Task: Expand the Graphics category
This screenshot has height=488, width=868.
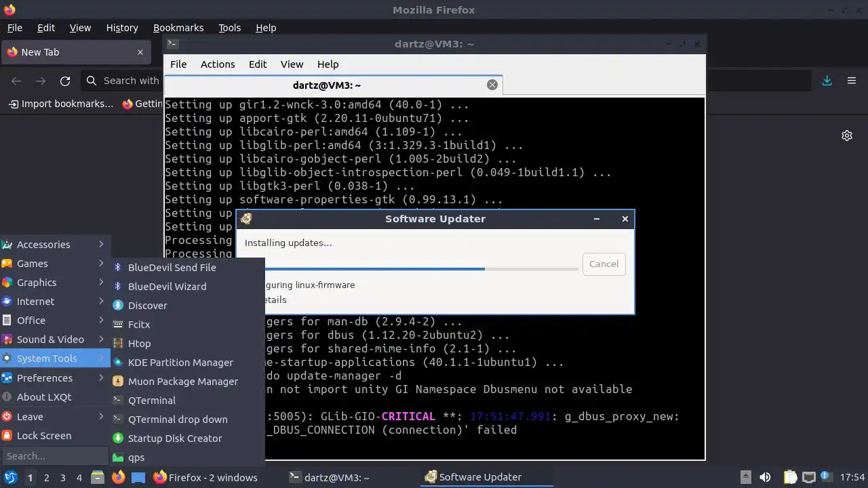Action: point(56,283)
